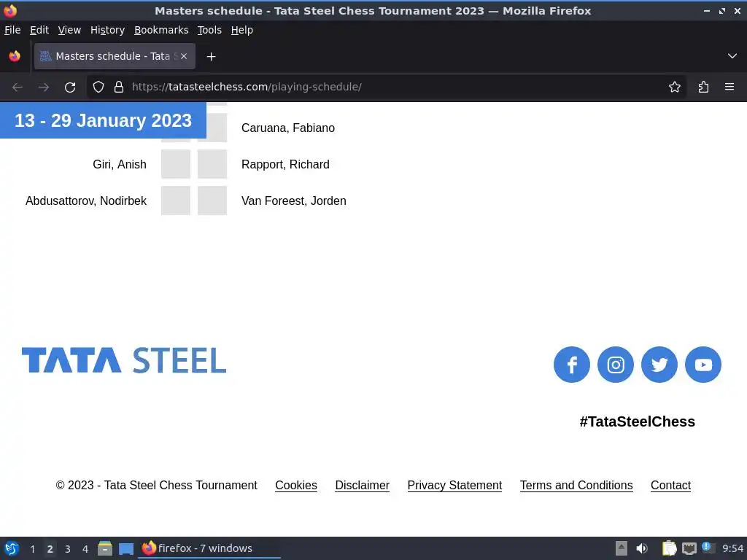Open the taskbar start menu icon

tap(12, 548)
